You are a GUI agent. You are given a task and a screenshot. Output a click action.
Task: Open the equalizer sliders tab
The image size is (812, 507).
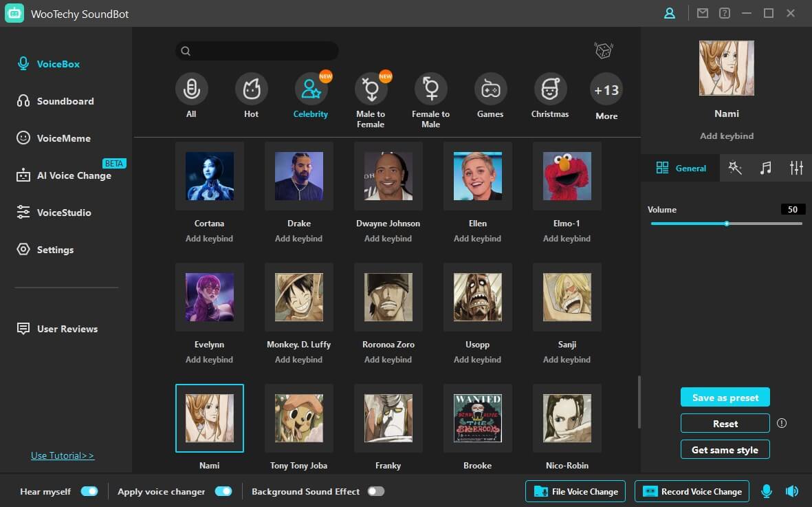(x=796, y=168)
